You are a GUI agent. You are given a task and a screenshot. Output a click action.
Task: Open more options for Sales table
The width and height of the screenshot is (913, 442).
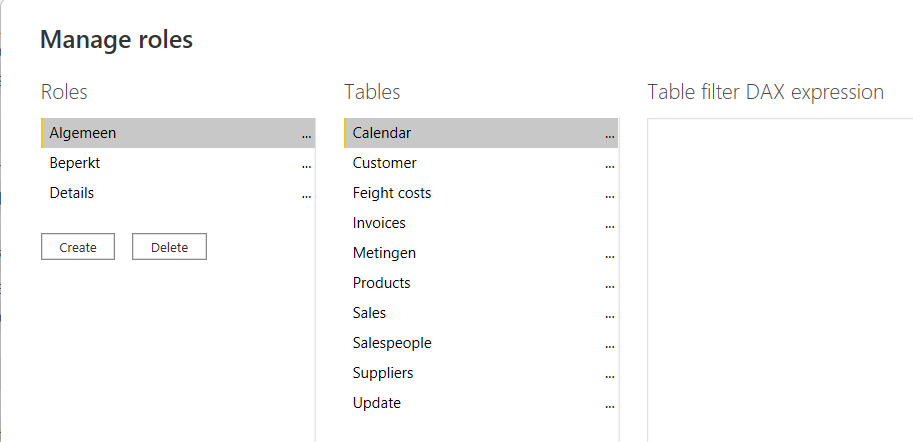(x=610, y=315)
